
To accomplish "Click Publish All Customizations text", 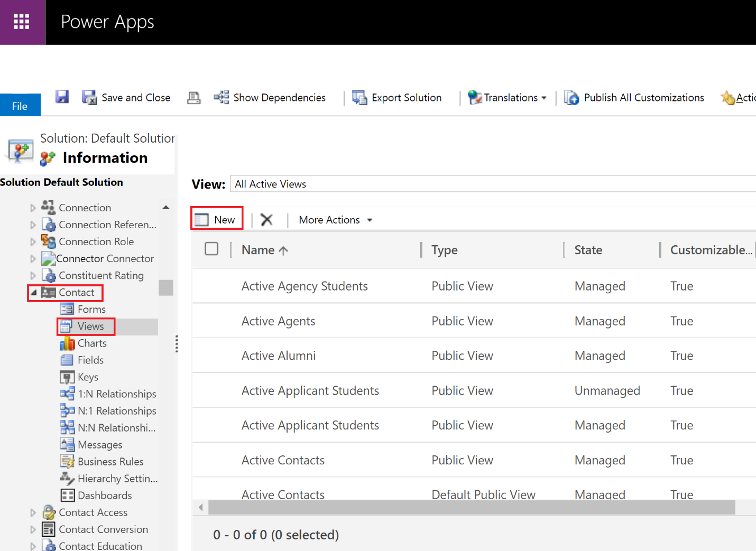I will click(644, 98).
